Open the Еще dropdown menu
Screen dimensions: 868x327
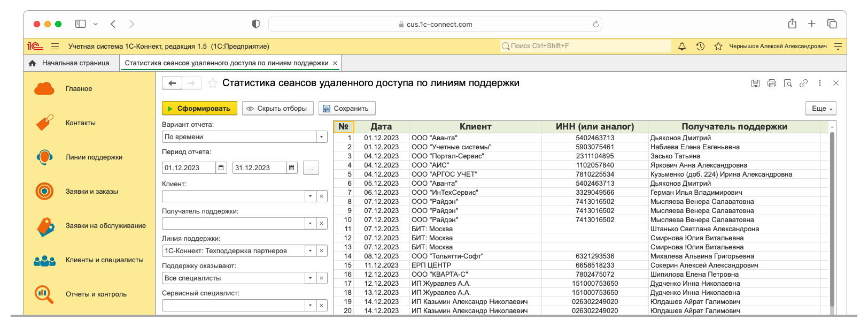(820, 109)
